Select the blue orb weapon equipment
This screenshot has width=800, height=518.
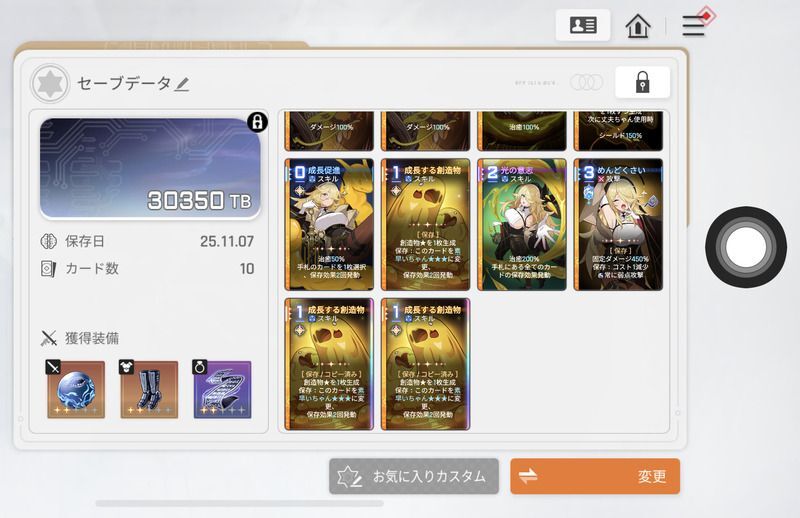76,389
